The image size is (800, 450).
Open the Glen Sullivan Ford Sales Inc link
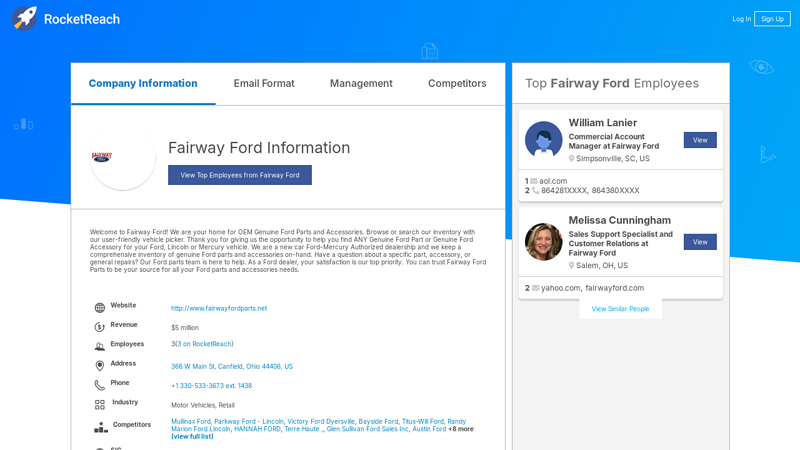367,429
